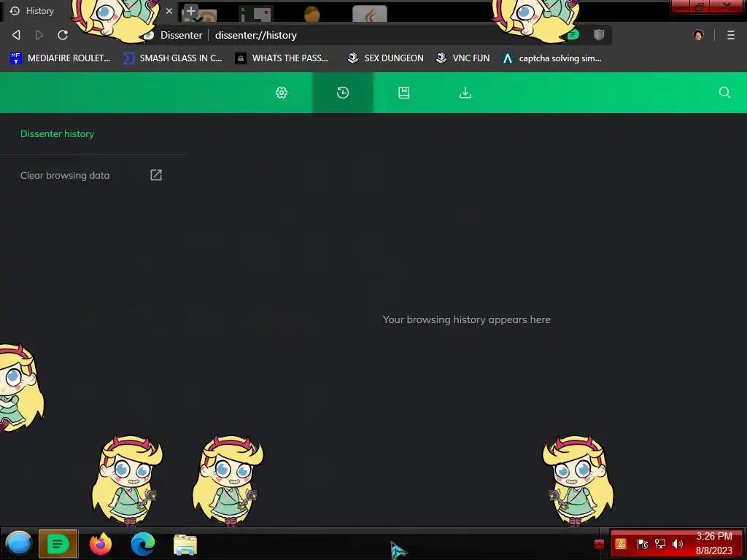Click the 'Your browsing history appears here' text
The height and width of the screenshot is (560, 747).
pos(466,319)
